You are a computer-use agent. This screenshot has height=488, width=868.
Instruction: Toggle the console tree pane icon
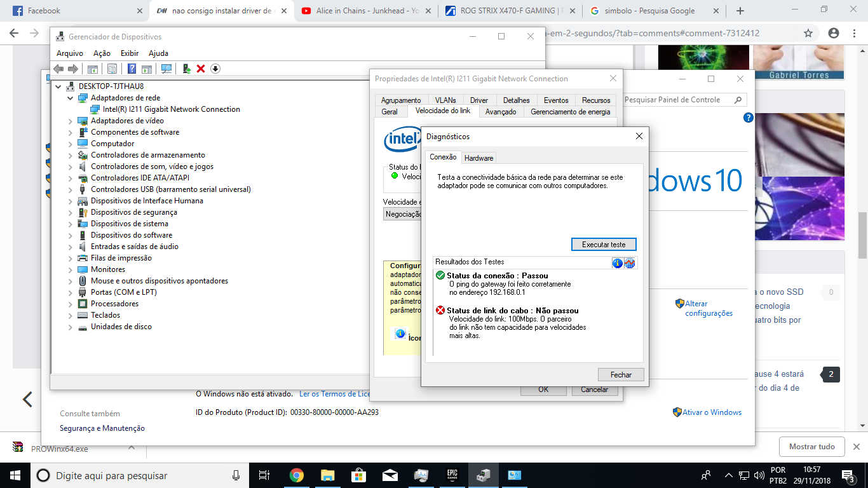pos(93,69)
